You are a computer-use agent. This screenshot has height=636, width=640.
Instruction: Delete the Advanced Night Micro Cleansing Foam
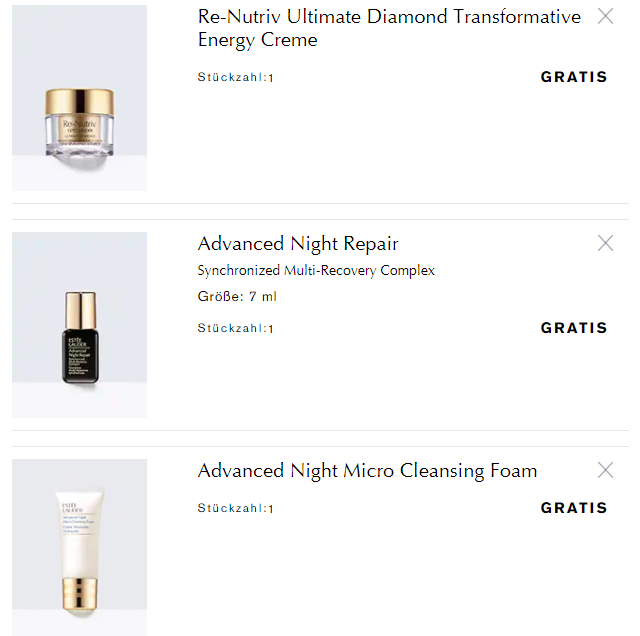tap(605, 470)
